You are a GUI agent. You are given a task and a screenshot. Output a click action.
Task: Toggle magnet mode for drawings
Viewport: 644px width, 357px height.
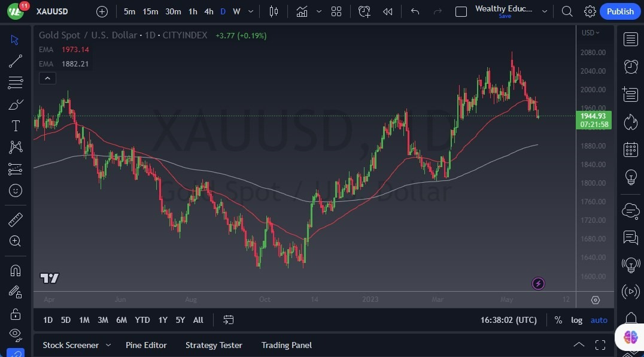tap(15, 271)
